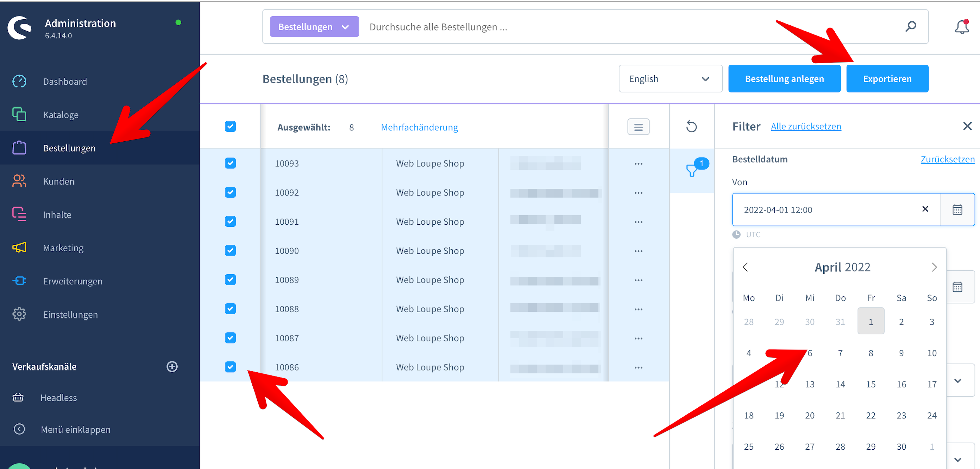Click the Kunden sidebar icon
This screenshot has height=469, width=980.
point(19,181)
